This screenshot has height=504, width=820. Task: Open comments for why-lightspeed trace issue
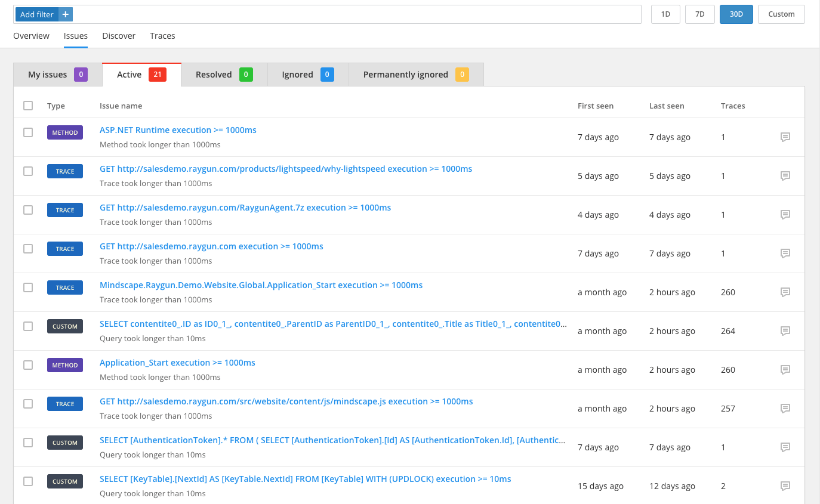click(x=785, y=176)
